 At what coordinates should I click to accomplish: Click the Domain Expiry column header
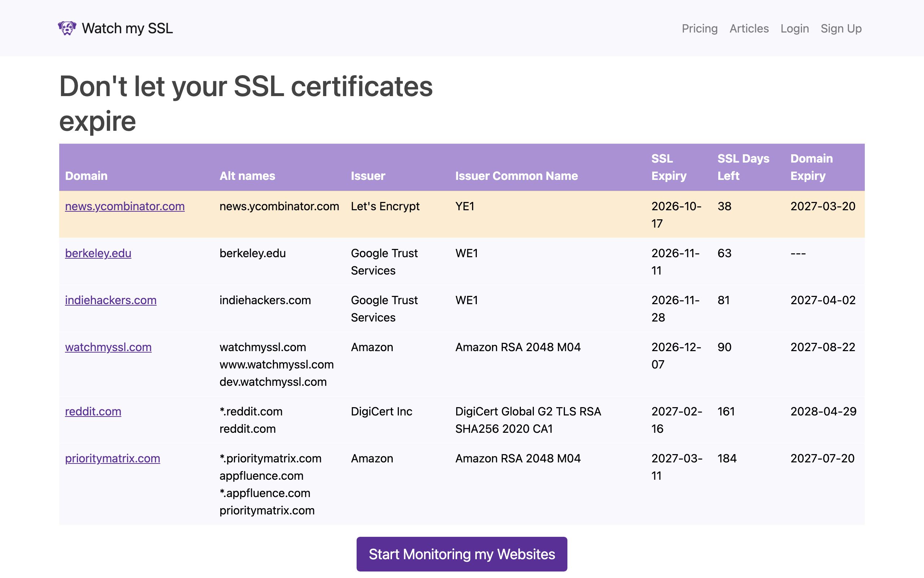click(x=811, y=167)
